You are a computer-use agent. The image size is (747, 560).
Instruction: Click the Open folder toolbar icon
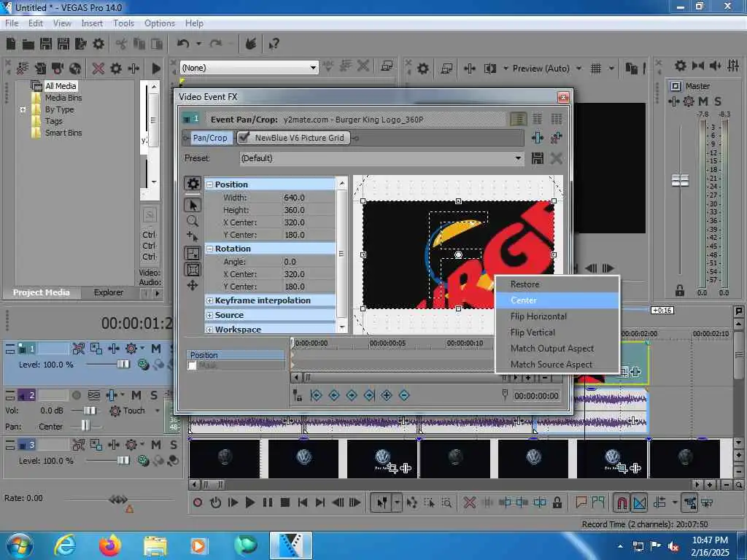click(x=28, y=44)
